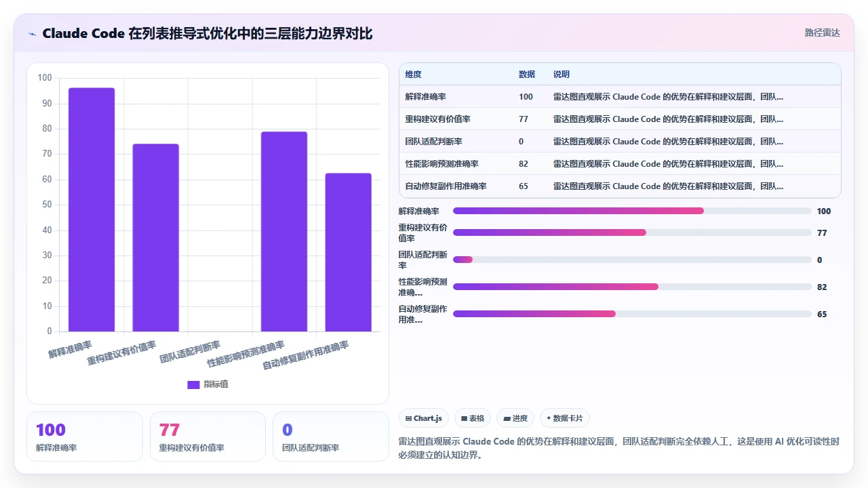The image size is (868, 488).
Task: Click the 说明 column header
Action: (x=561, y=74)
